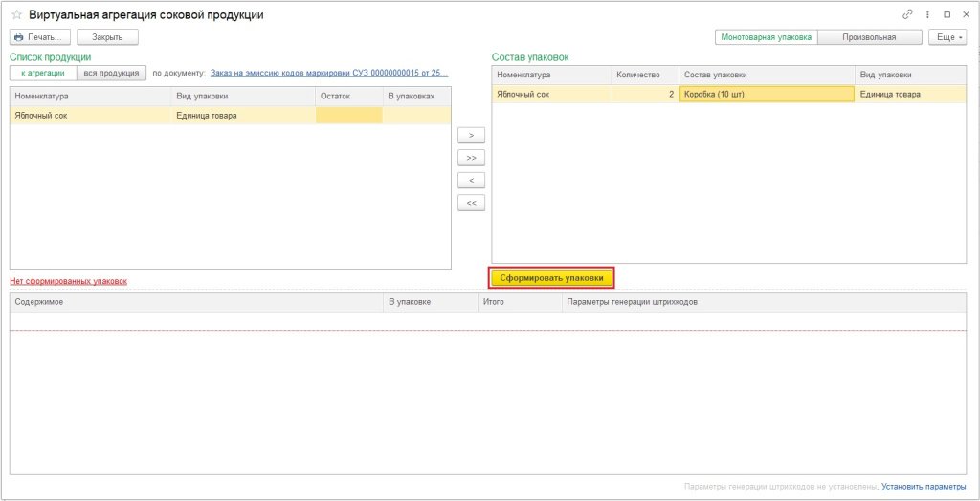
Task: Click the Печать button with printer icon
Action: pos(40,37)
